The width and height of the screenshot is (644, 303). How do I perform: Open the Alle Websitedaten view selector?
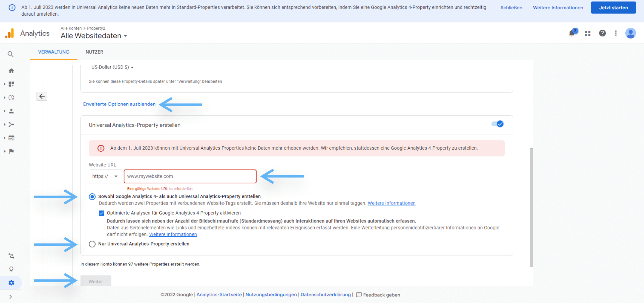[x=94, y=36]
